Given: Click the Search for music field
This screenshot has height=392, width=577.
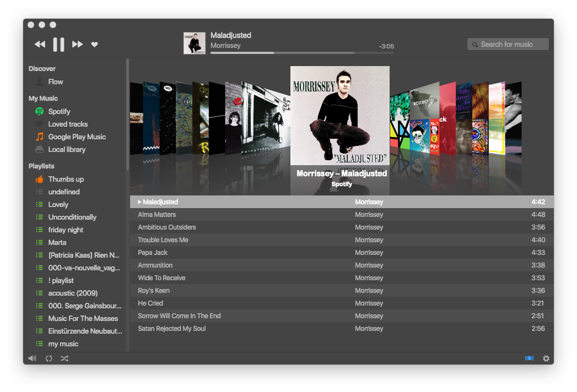Looking at the screenshot, I should 508,44.
